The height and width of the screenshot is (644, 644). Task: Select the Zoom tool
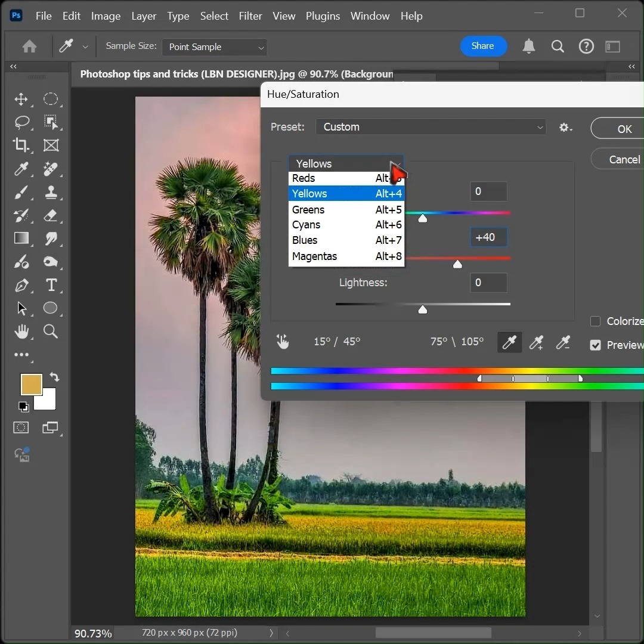[x=51, y=332]
